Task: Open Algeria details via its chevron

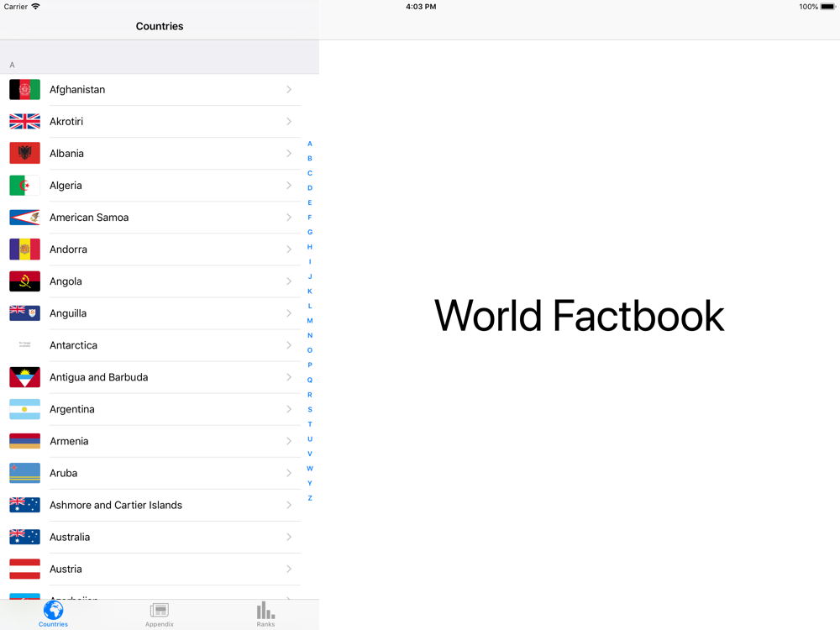Action: pyautogui.click(x=289, y=186)
